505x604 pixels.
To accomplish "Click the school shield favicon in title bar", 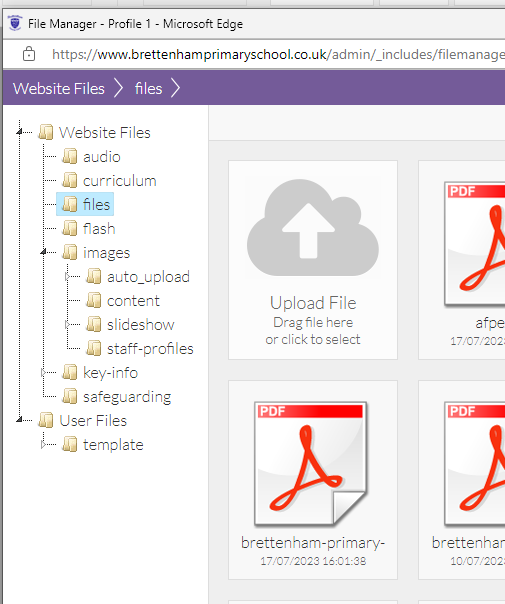I will [x=15, y=23].
